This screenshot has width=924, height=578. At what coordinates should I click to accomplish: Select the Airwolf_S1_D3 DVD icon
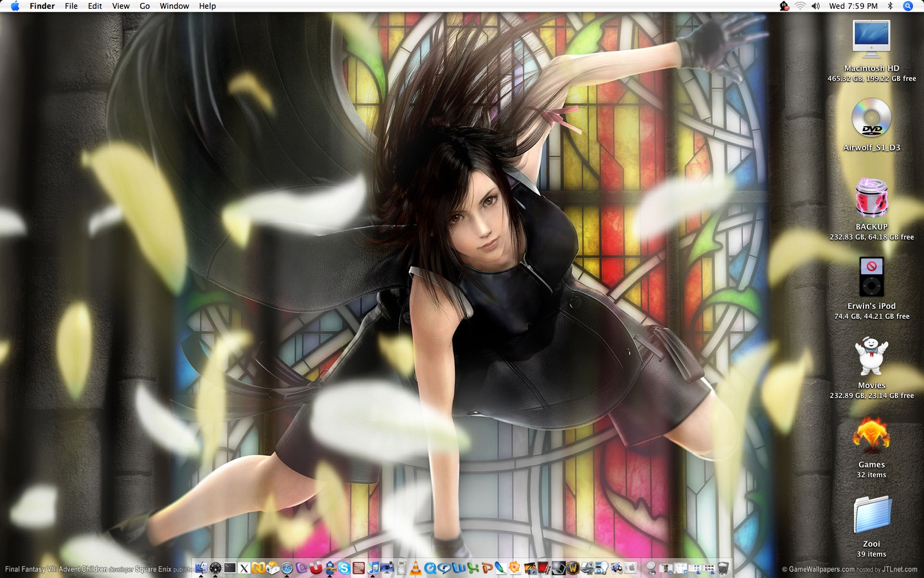(871, 117)
